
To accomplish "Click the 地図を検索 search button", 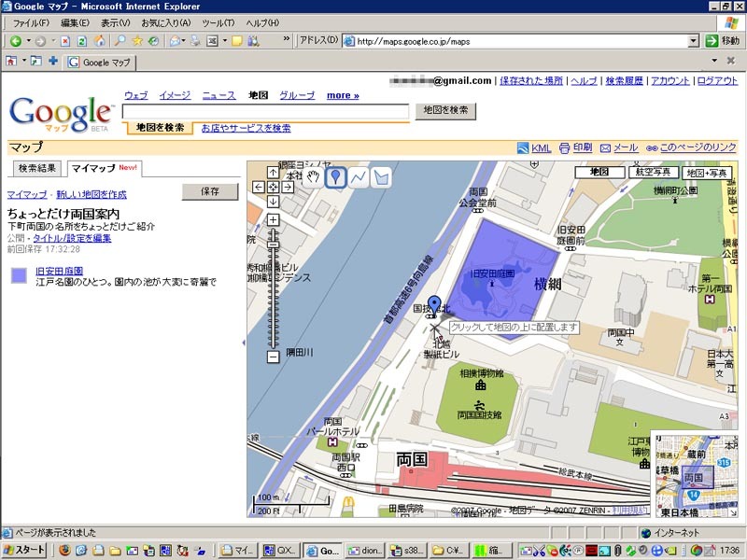I will 445,110.
